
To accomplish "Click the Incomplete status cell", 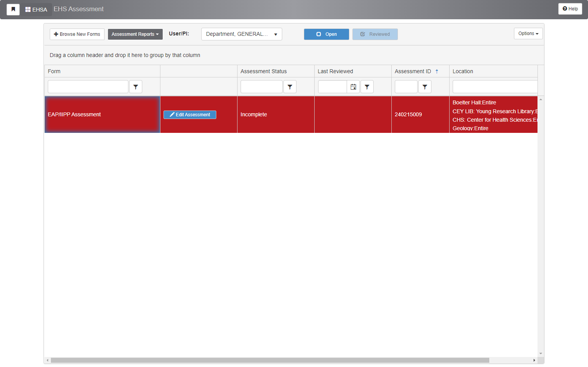I will (276, 114).
